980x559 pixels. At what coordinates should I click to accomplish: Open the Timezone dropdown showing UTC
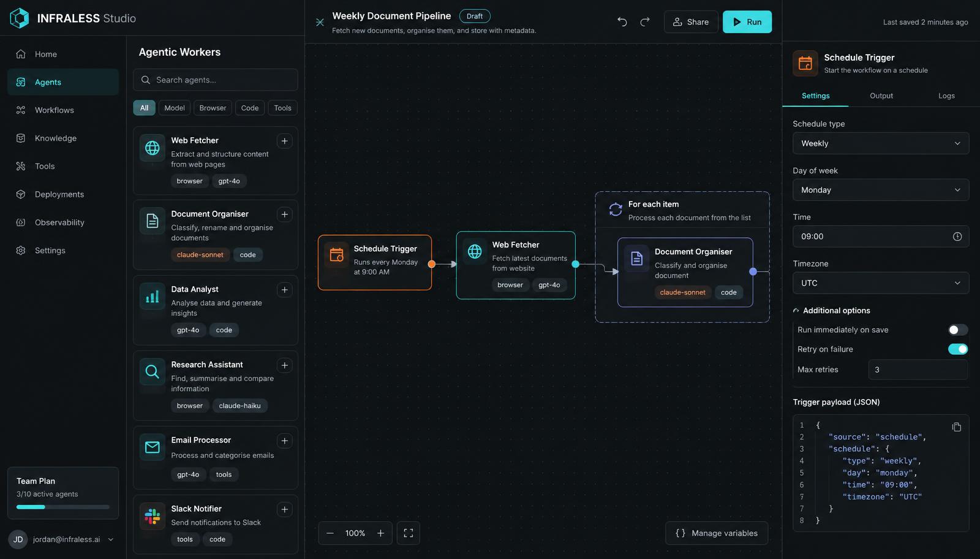[x=881, y=283]
